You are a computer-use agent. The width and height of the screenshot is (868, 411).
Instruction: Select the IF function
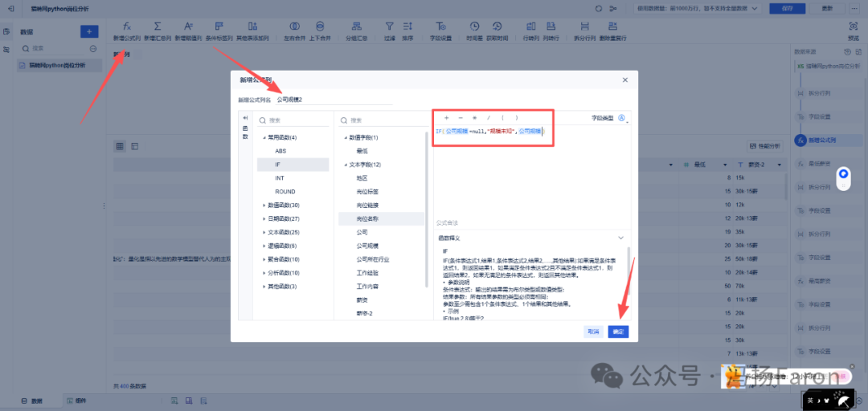293,165
